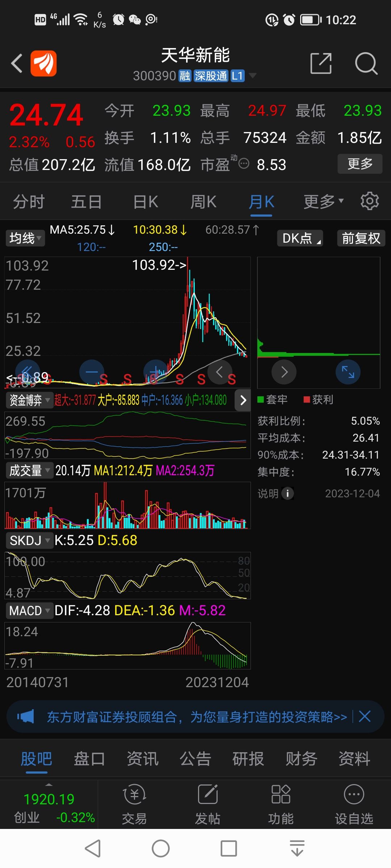Tap the megaphone announcement icon
391x868 pixels.
(25, 716)
